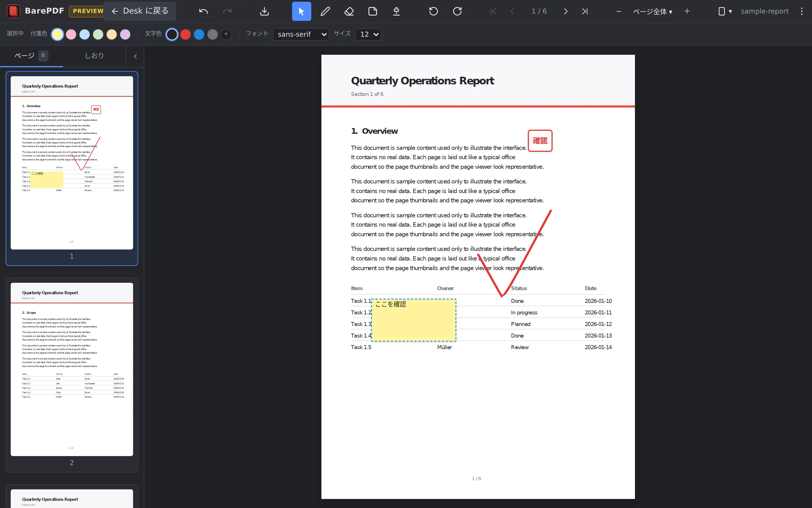Go back with Desk に戻る button
The height and width of the screenshot is (508, 812).
(140, 11)
